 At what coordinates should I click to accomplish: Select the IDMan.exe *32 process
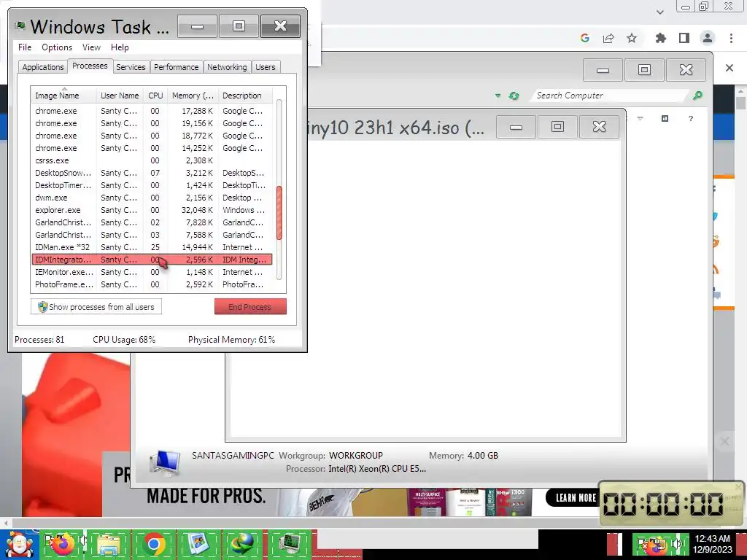point(152,247)
